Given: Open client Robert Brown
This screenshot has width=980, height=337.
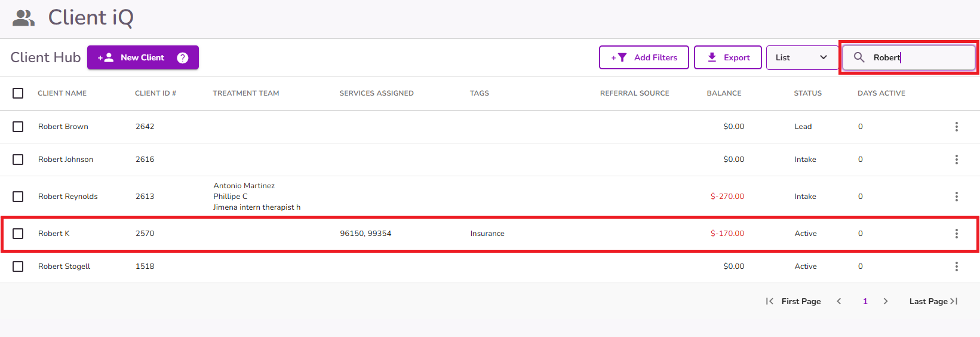Looking at the screenshot, I should point(63,127).
